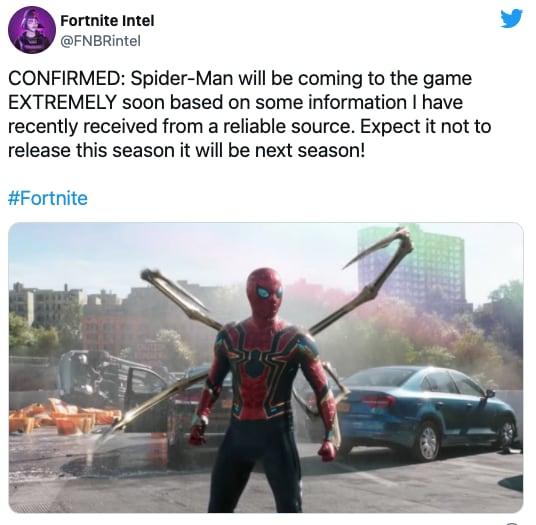Click the blue Twitter bird logo
The image size is (536, 525).
point(511,19)
